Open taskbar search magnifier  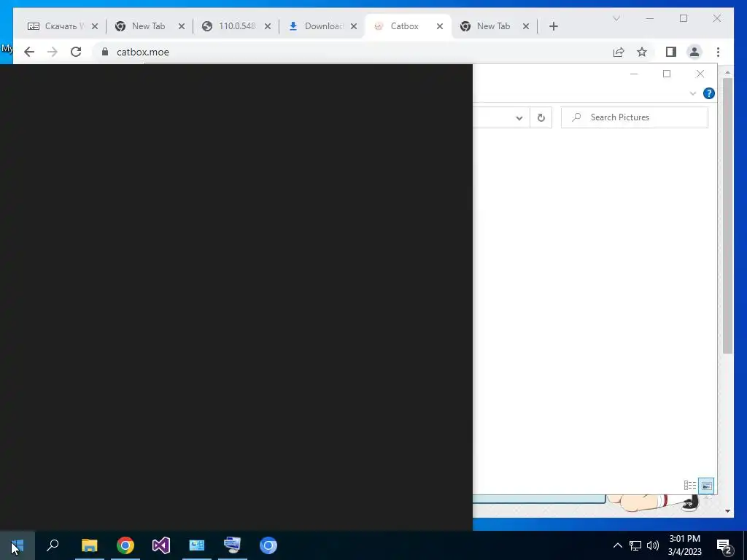[53, 545]
